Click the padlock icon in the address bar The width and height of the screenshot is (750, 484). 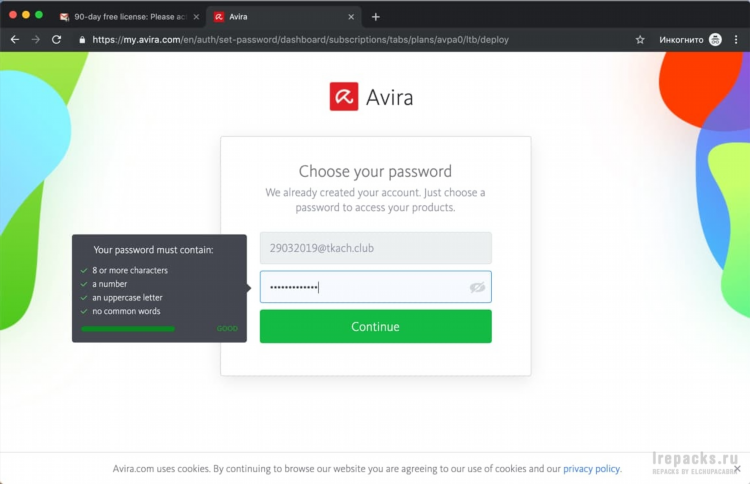(x=82, y=40)
